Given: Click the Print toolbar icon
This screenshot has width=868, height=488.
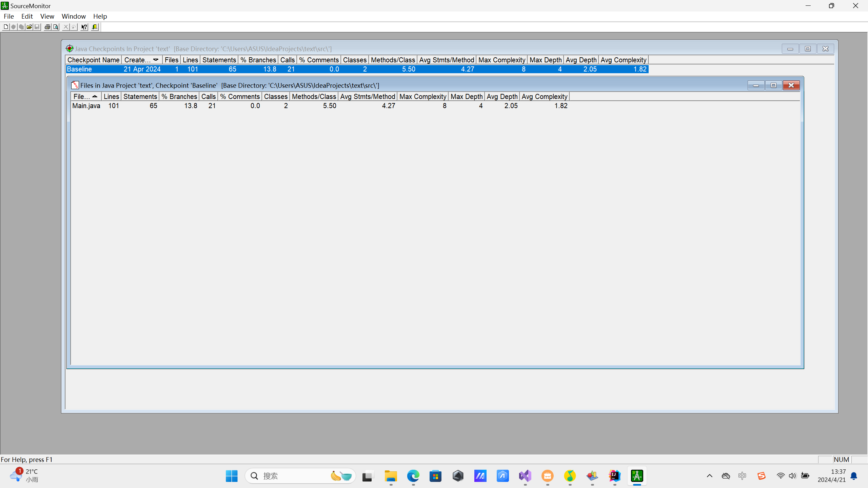Looking at the screenshot, I should tap(47, 27).
